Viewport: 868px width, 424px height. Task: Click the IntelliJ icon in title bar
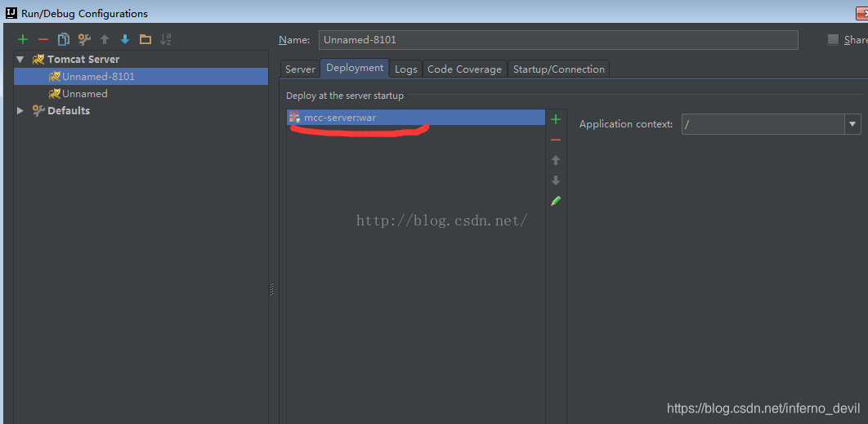[11, 13]
